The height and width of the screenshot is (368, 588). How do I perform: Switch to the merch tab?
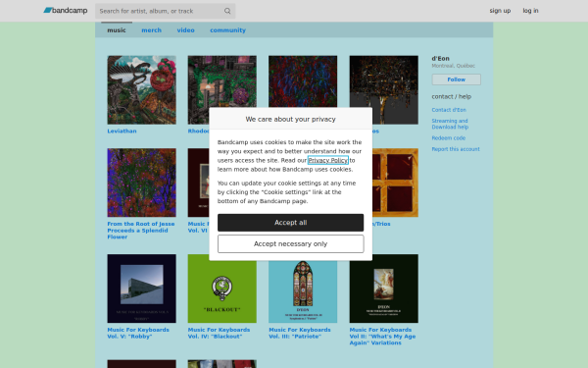click(x=152, y=30)
